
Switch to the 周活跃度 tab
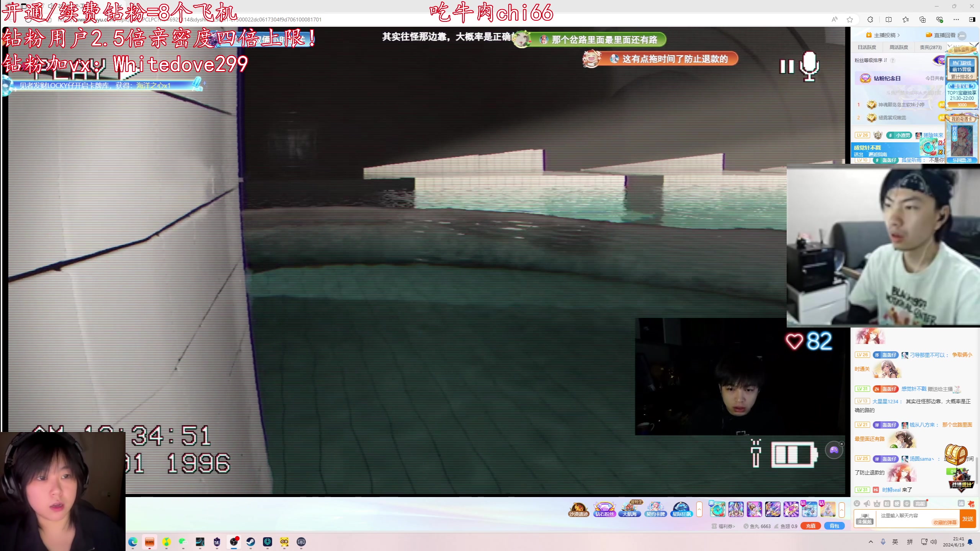(x=898, y=47)
